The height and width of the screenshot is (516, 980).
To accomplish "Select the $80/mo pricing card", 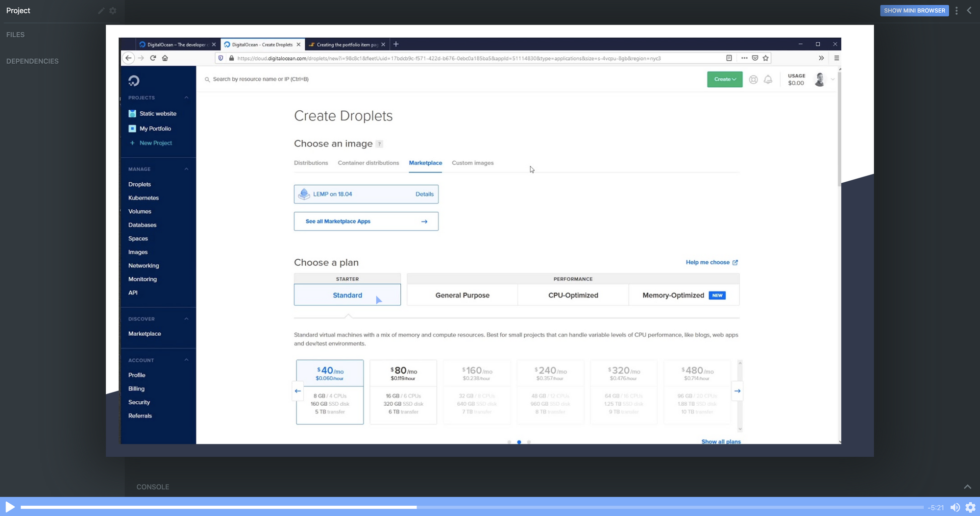I will click(403, 392).
